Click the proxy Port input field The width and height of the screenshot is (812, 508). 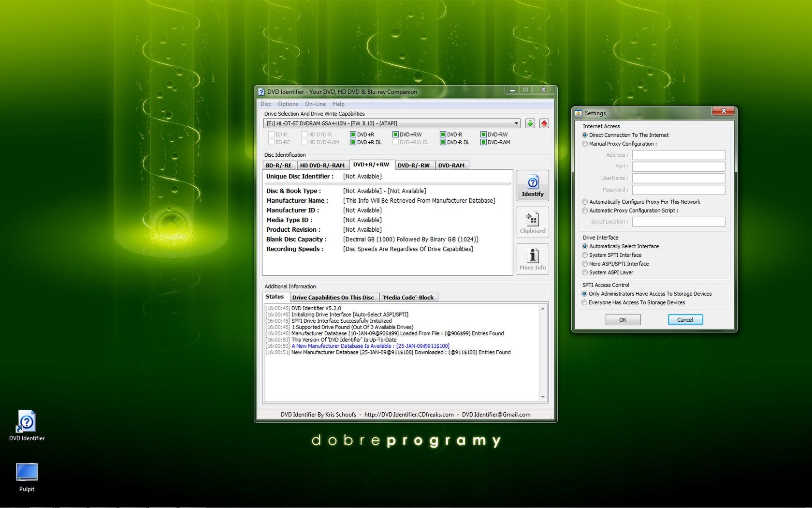[x=679, y=166]
